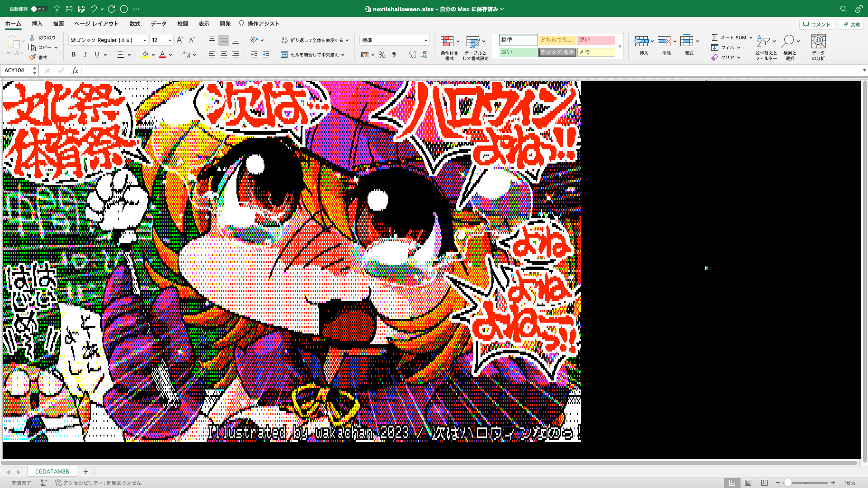The image size is (868, 488).
Task: Decrease indent
Action: tap(254, 54)
